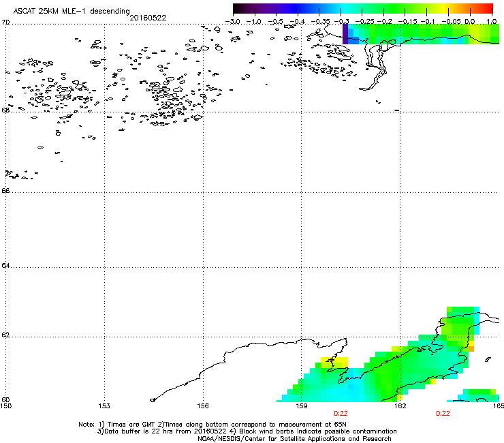Click the purple data column in the top swath
The height and width of the screenshot is (443, 504).
(345, 34)
